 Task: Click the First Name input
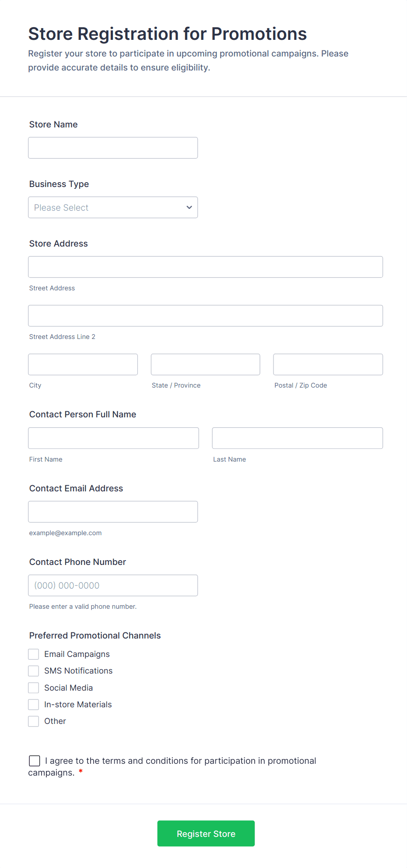click(x=113, y=438)
